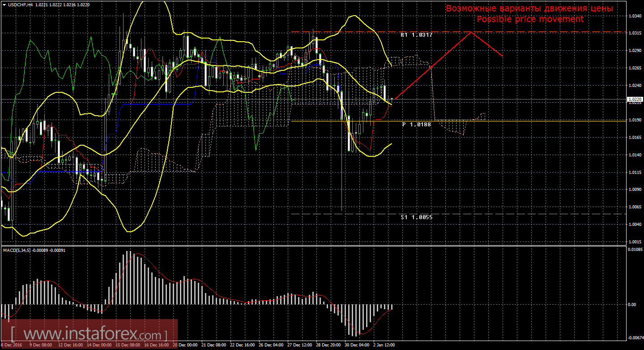Image resolution: width=644 pixels, height=350 pixels.
Task: Click the '21 Dec 08:00' time axis label
Action: pyautogui.click(x=213, y=346)
